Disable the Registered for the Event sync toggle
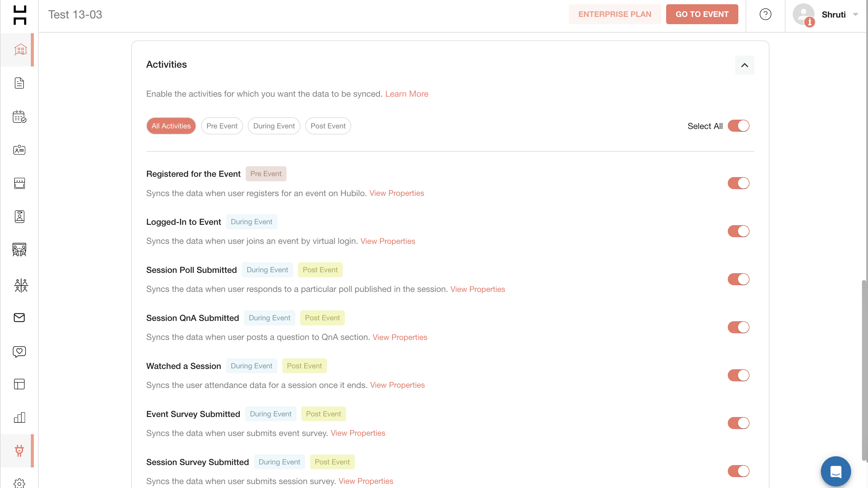The width and height of the screenshot is (868, 488). [738, 183]
